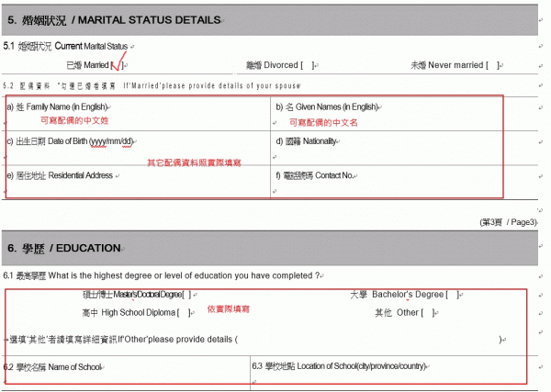Click inside the 'Other' details parentheses
Image resolution: width=551 pixels, height=392 pixels.
click(367, 339)
